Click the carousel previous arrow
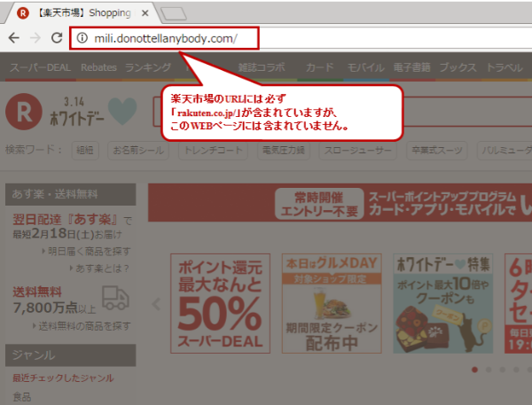 (x=156, y=304)
